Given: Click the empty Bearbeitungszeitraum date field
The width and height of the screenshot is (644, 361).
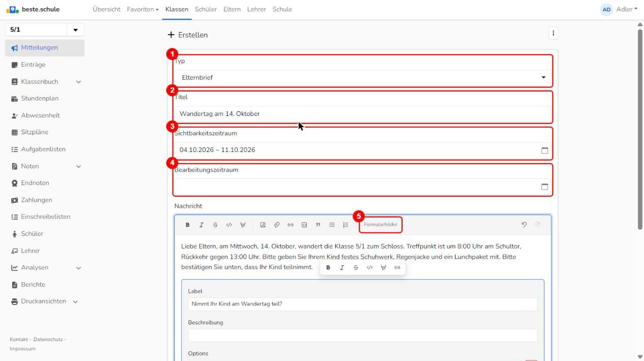Looking at the screenshot, I should (363, 187).
